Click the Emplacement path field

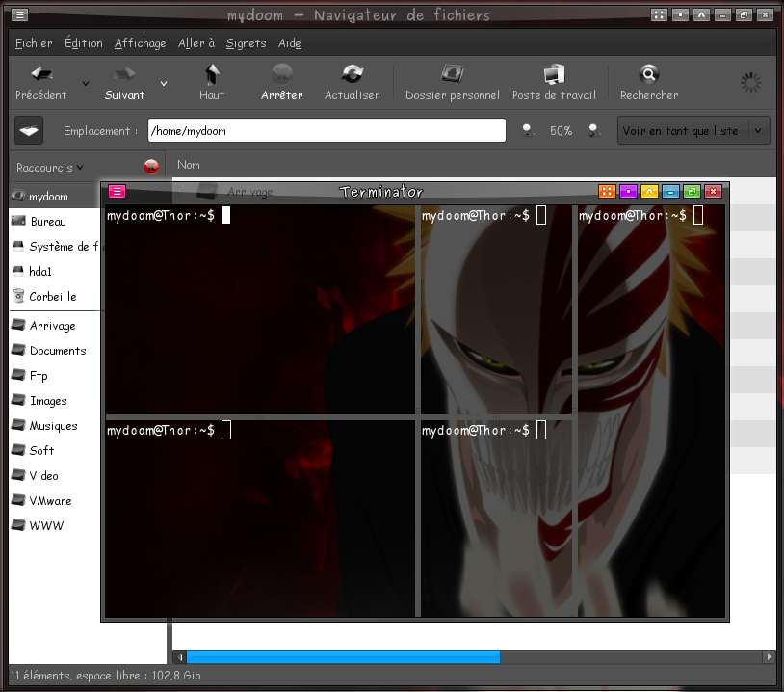coord(327,131)
